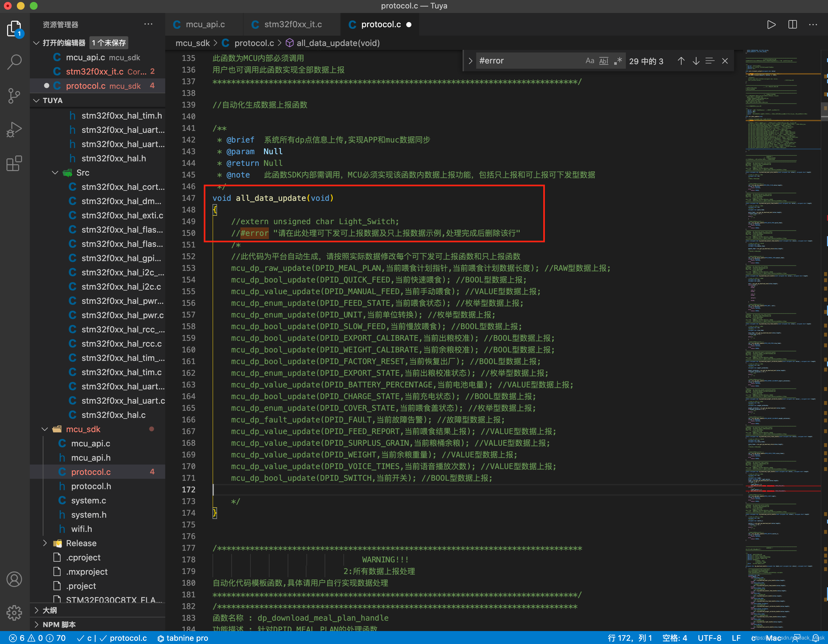This screenshot has height=644, width=828.
Task: Click UTF-8 encoding in status bar
Action: point(709,638)
